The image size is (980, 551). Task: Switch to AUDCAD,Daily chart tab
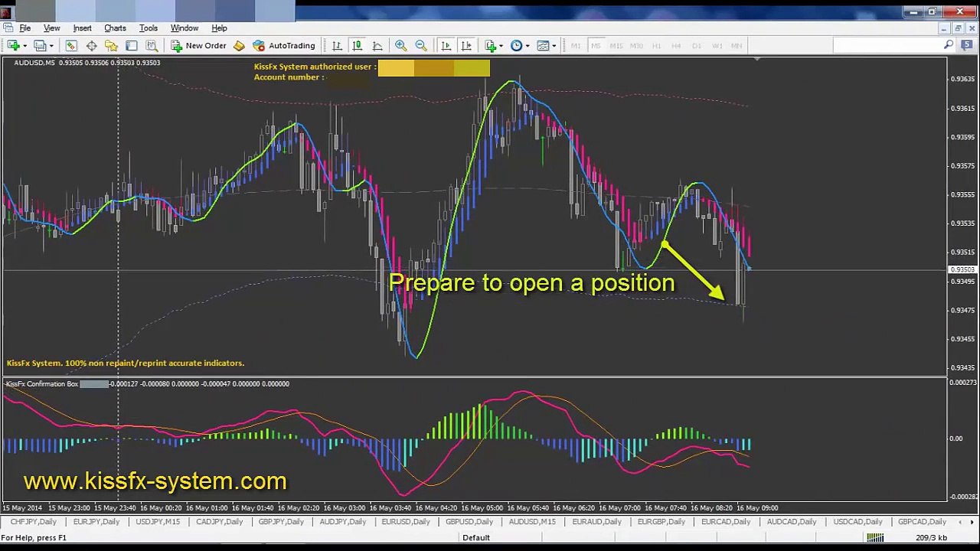[792, 522]
